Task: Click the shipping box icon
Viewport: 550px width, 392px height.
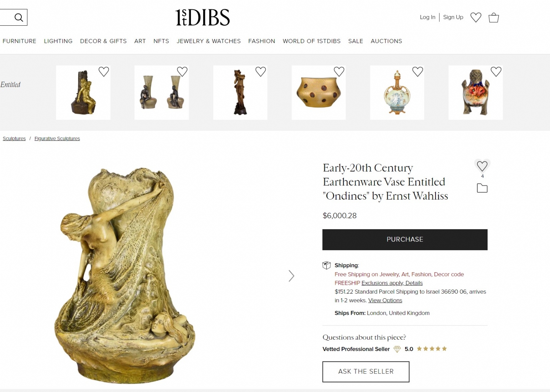Action: tap(326, 265)
